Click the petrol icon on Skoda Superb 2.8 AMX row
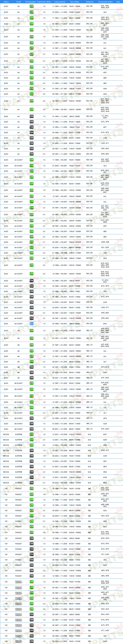123x644 pixels. pos(31,445)
